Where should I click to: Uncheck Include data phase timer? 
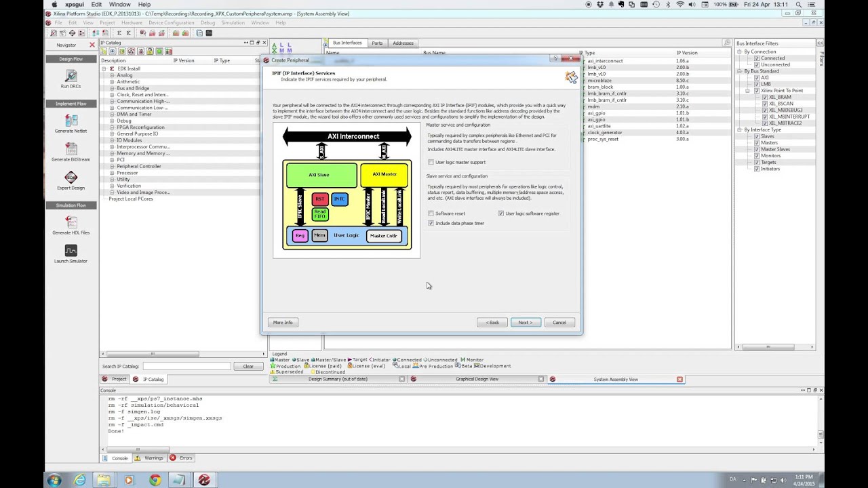pyautogui.click(x=431, y=223)
